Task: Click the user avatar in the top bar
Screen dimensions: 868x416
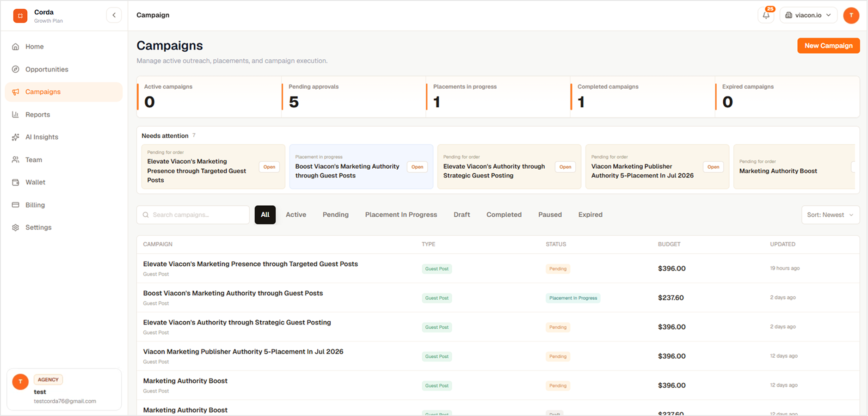Action: (851, 15)
